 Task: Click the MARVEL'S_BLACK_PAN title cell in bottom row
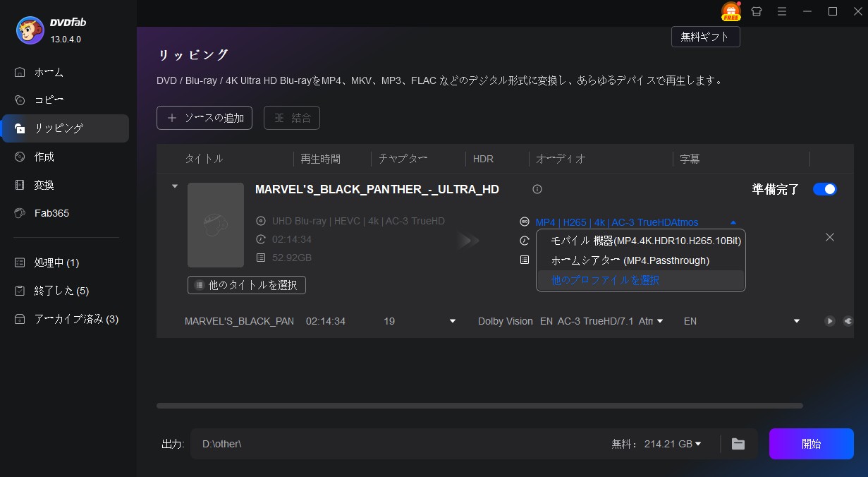point(239,321)
